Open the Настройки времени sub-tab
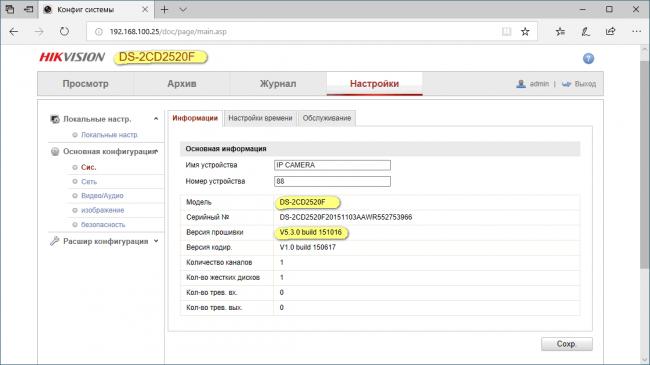The image size is (650, 365). coord(260,118)
